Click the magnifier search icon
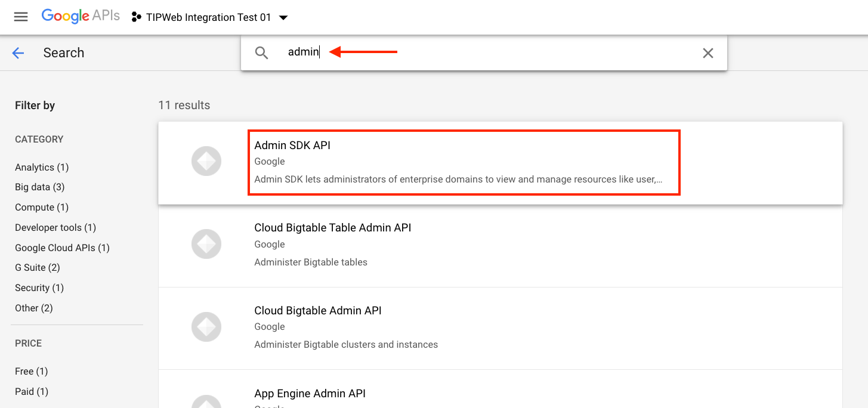The width and height of the screenshot is (868, 408). [261, 52]
